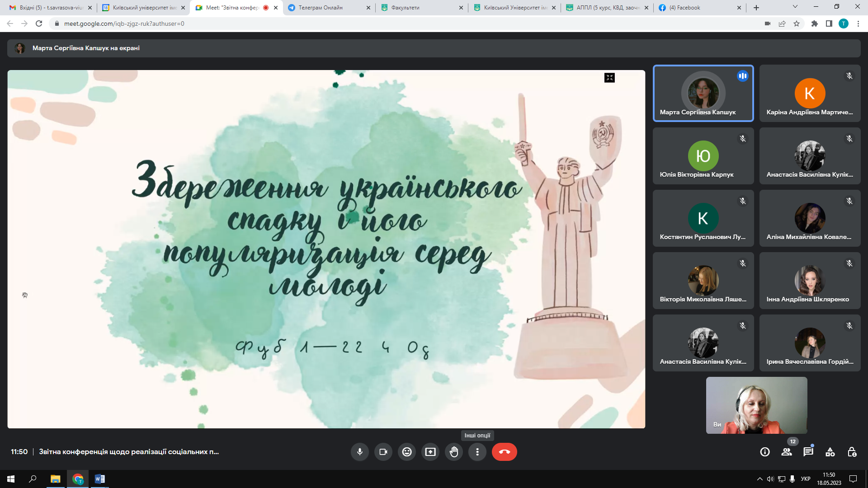Viewport: 868px width, 488px height.
Task: Open host controls lock icon
Action: point(852,452)
